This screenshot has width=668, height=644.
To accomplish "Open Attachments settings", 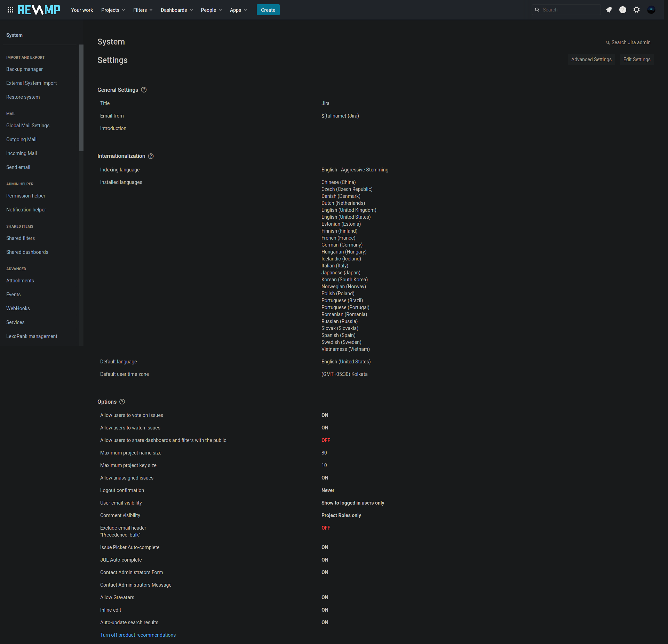I will tap(20, 281).
